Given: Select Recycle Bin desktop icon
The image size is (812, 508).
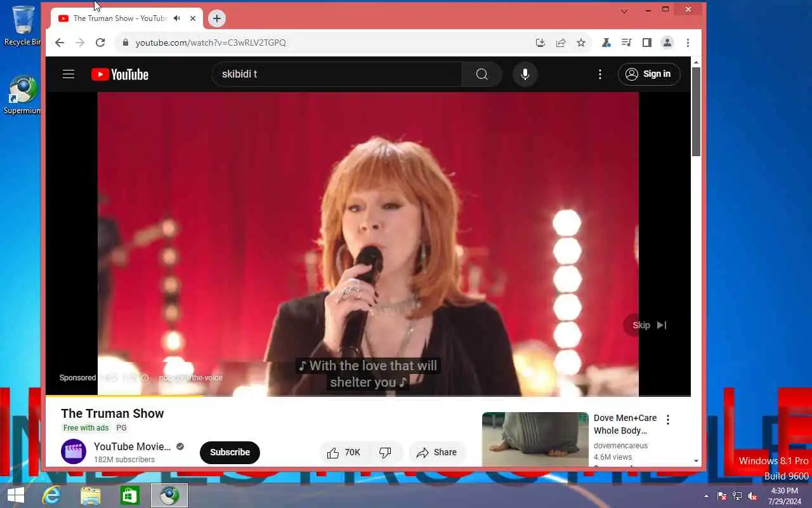Looking at the screenshot, I should (23, 25).
